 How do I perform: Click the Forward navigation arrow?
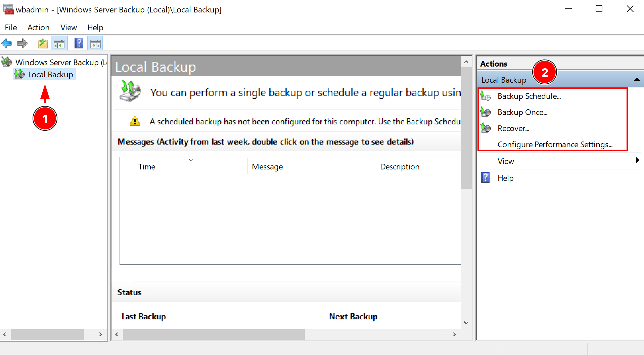pos(22,43)
